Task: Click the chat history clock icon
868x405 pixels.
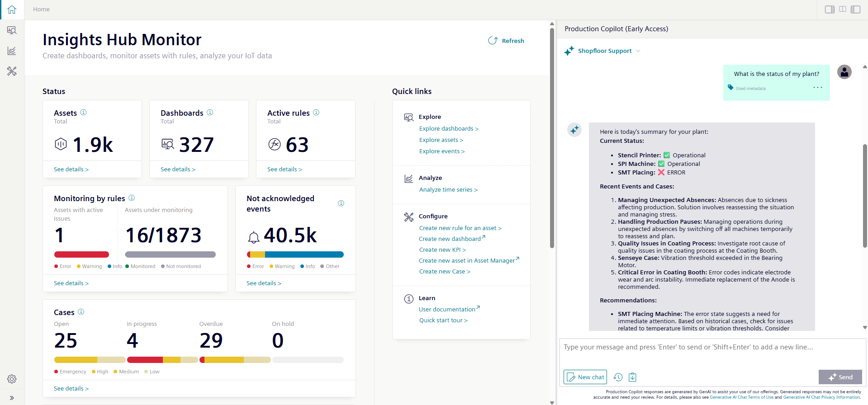Action: point(618,377)
